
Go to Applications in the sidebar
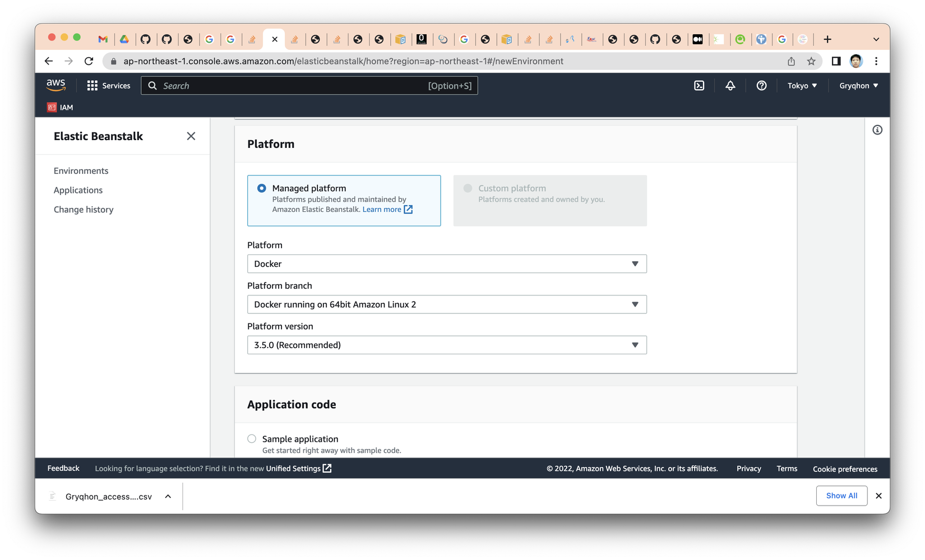point(78,190)
